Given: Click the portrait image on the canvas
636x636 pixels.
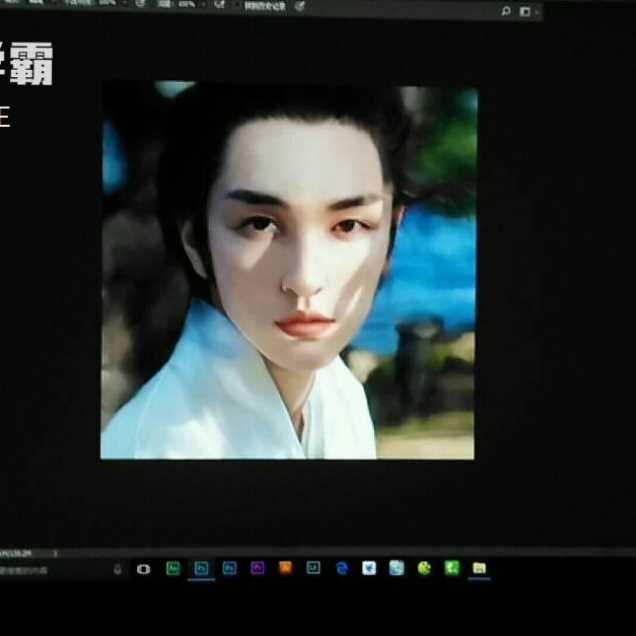Looking at the screenshot, I should (x=289, y=271).
